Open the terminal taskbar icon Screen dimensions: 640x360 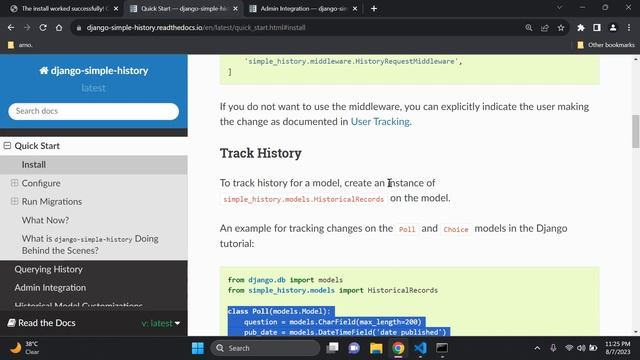pyautogui.click(x=442, y=348)
